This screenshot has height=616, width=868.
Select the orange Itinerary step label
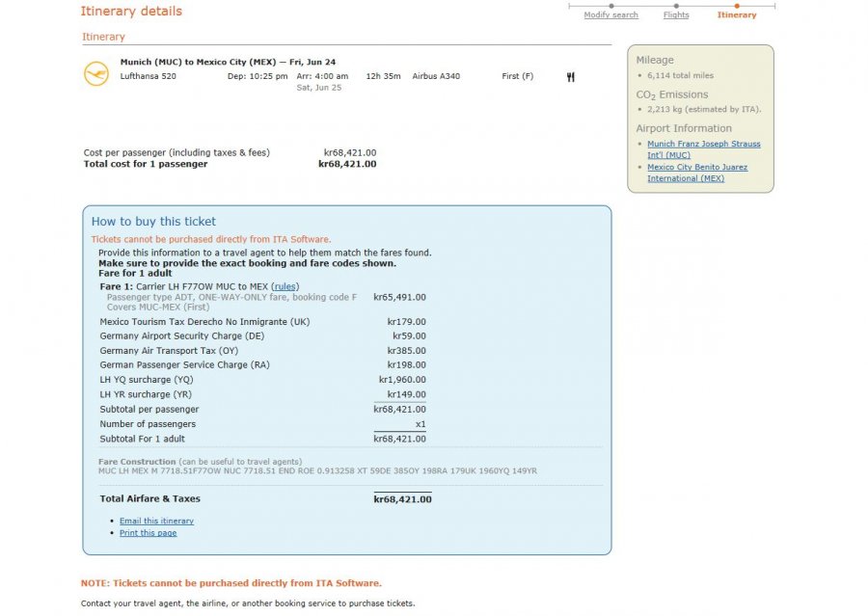pos(737,15)
